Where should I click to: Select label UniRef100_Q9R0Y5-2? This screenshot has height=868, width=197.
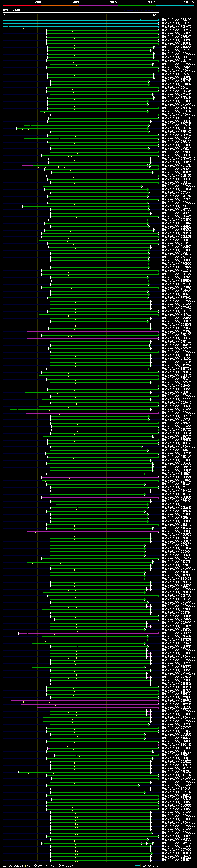click(x=179, y=159)
